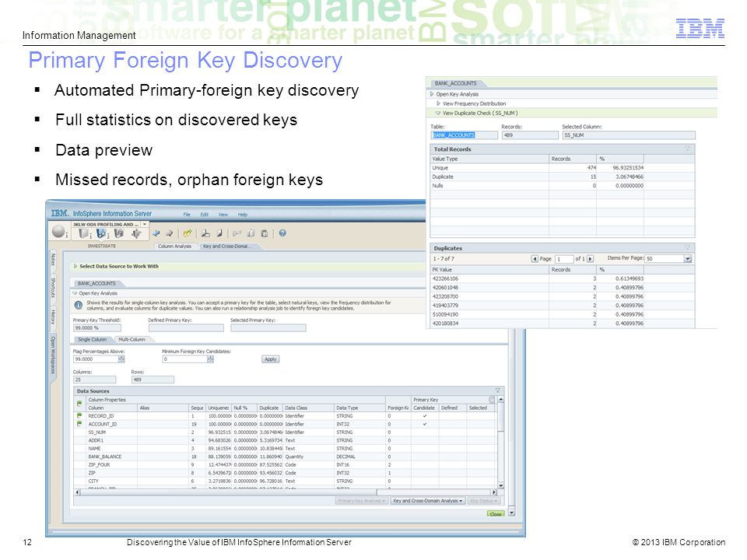747x560 pixels.
Task: Adjust Flag Percentages Above stepper arrows
Action: [121, 359]
